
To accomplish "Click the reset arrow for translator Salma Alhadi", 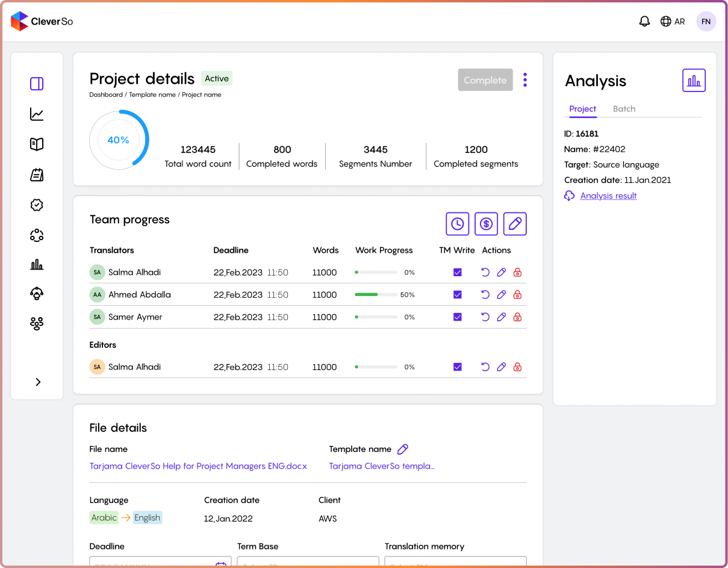I will click(x=485, y=273).
